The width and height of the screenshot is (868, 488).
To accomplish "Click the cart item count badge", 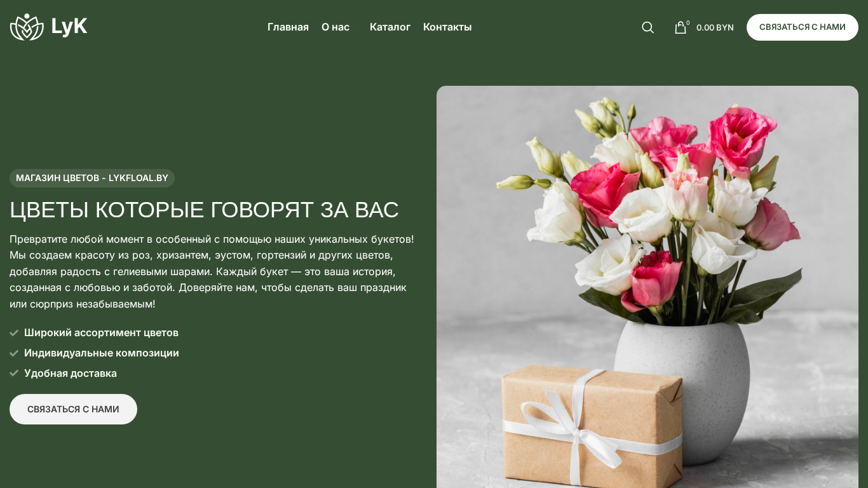I will pos(688,23).
